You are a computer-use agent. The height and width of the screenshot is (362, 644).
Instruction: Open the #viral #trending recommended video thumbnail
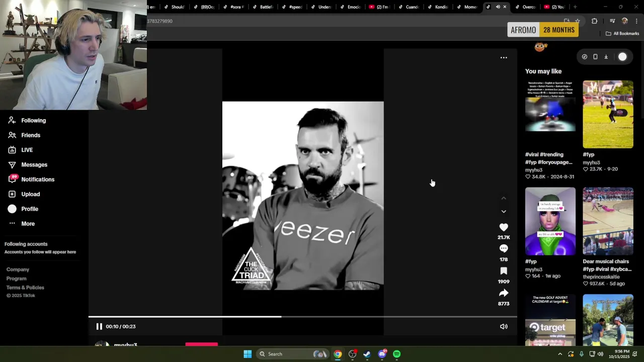pos(550,114)
